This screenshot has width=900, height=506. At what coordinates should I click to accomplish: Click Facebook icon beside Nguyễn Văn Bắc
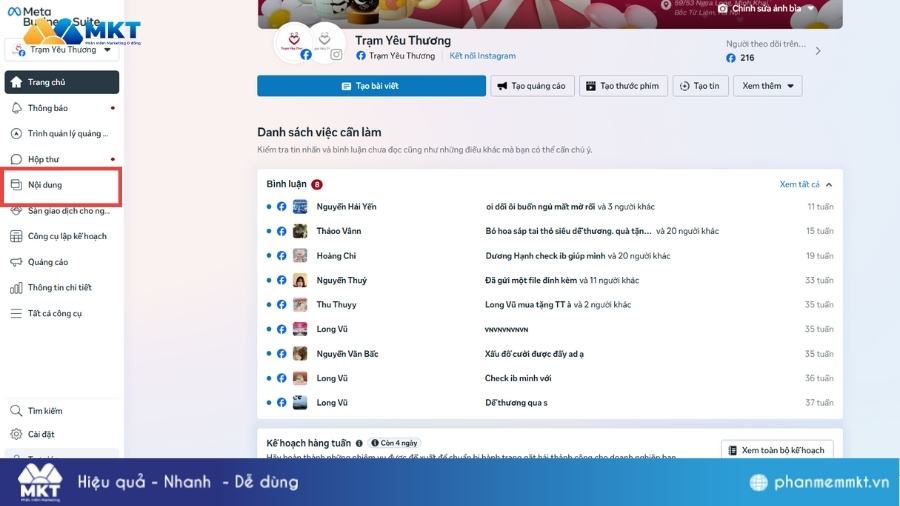point(281,354)
